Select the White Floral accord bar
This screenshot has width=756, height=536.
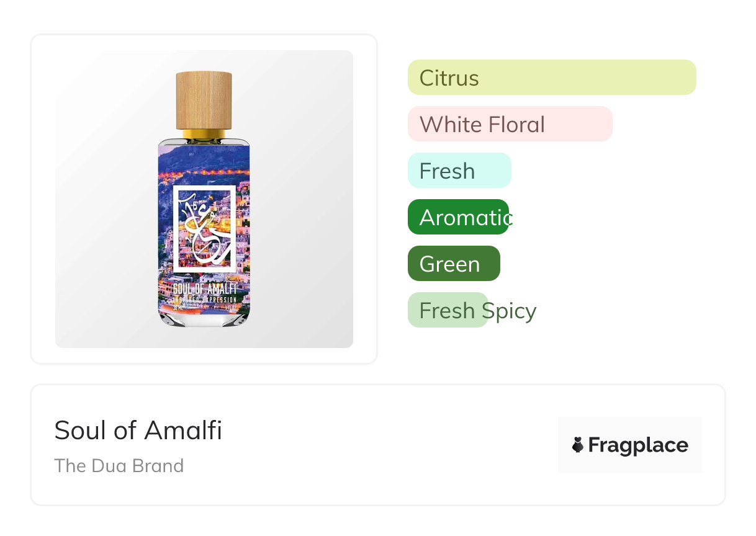click(510, 124)
